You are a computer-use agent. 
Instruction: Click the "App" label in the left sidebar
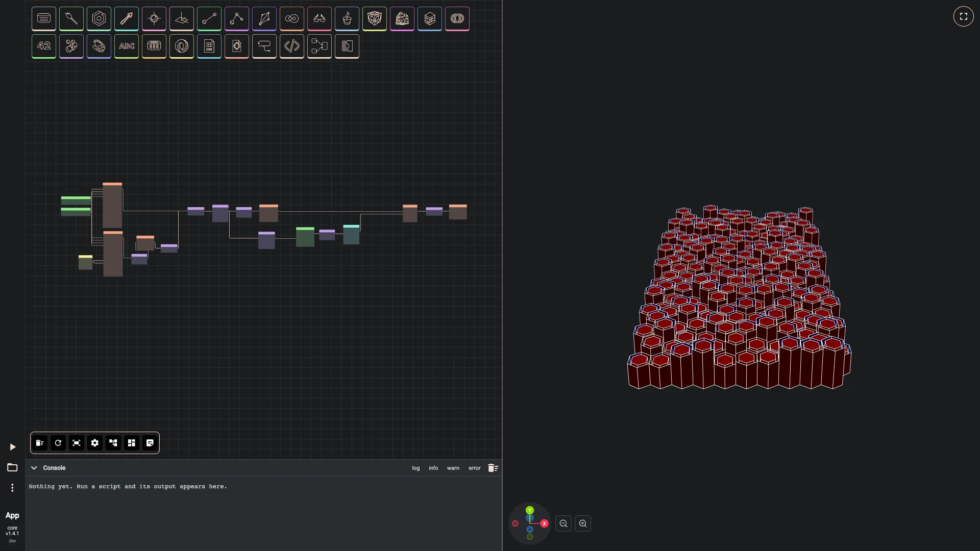point(12,516)
